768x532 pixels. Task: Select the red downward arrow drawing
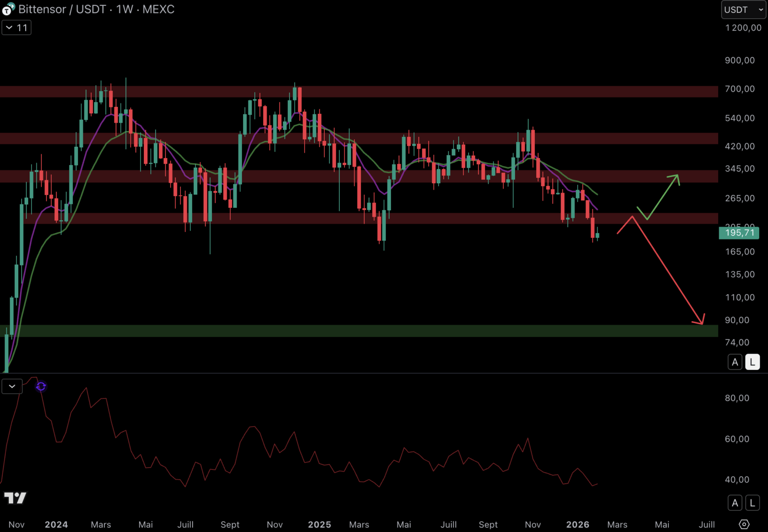click(x=668, y=270)
